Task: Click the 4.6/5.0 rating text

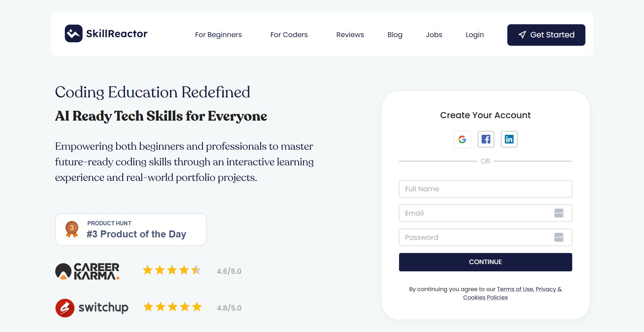Action: [x=229, y=271]
